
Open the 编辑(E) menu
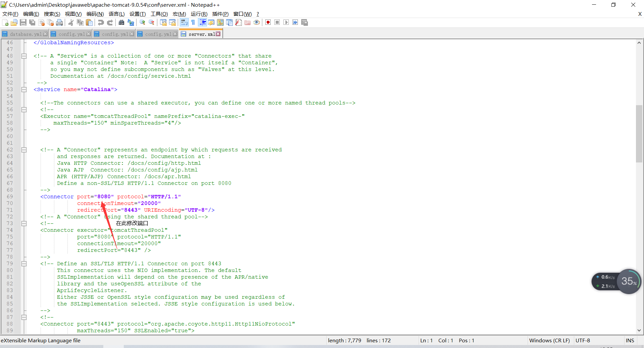[31, 14]
